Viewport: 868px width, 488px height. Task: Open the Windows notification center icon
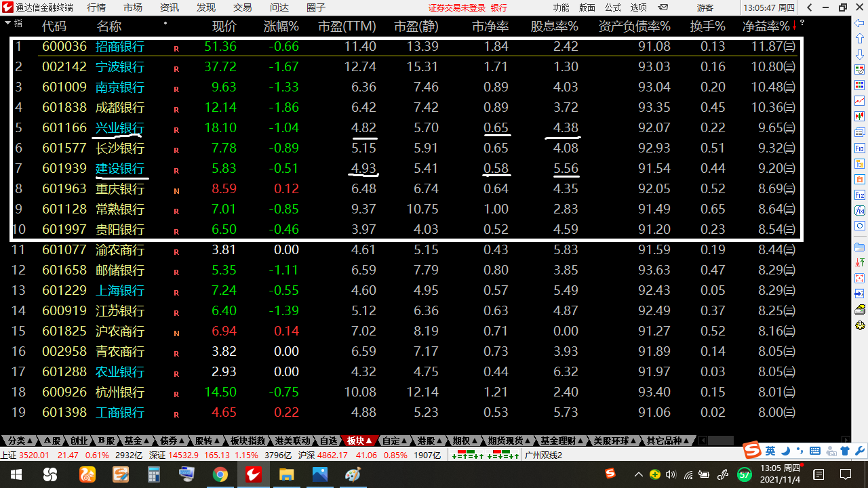(x=846, y=474)
